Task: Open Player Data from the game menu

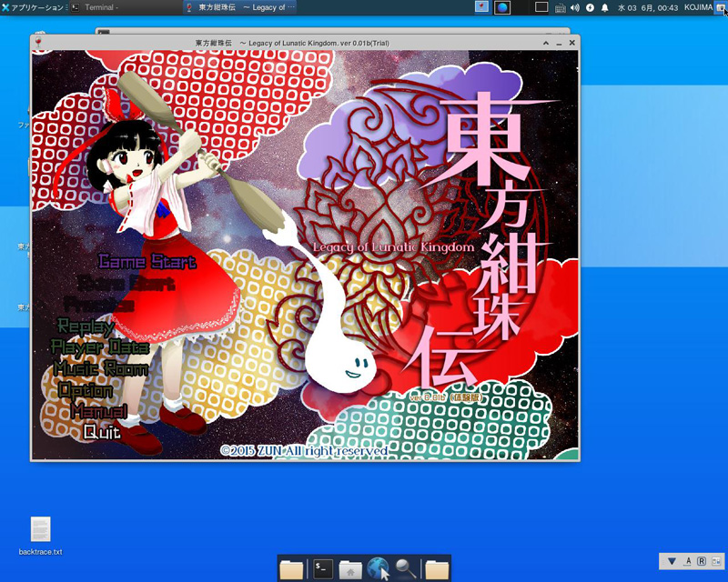Action: point(100,346)
